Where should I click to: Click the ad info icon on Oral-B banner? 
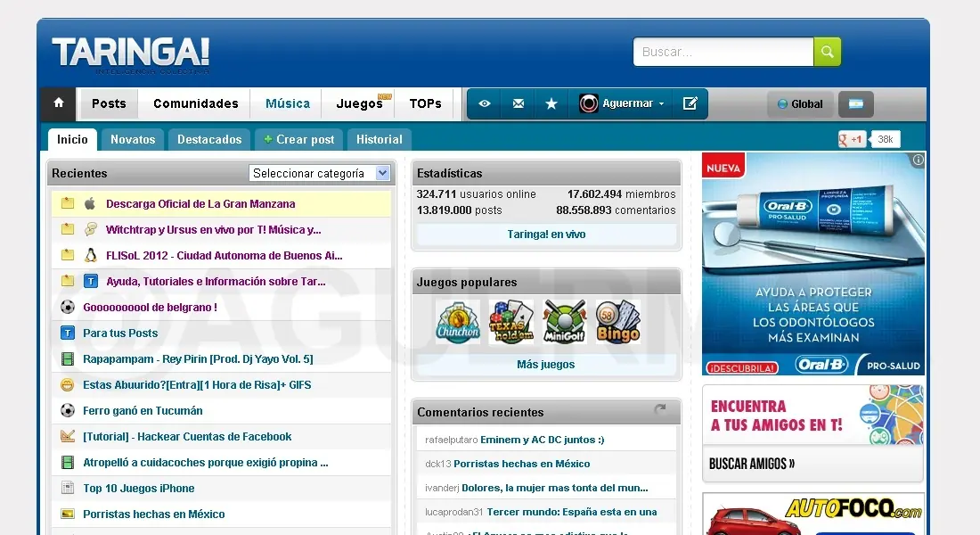pyautogui.click(x=919, y=160)
